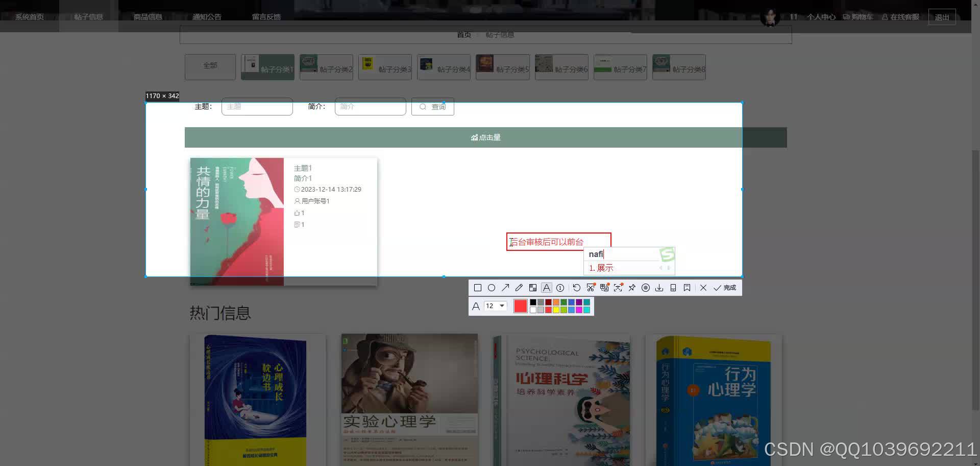Viewport: 980px width, 466px height.
Task: Click the 查询 search button
Action: click(x=432, y=106)
